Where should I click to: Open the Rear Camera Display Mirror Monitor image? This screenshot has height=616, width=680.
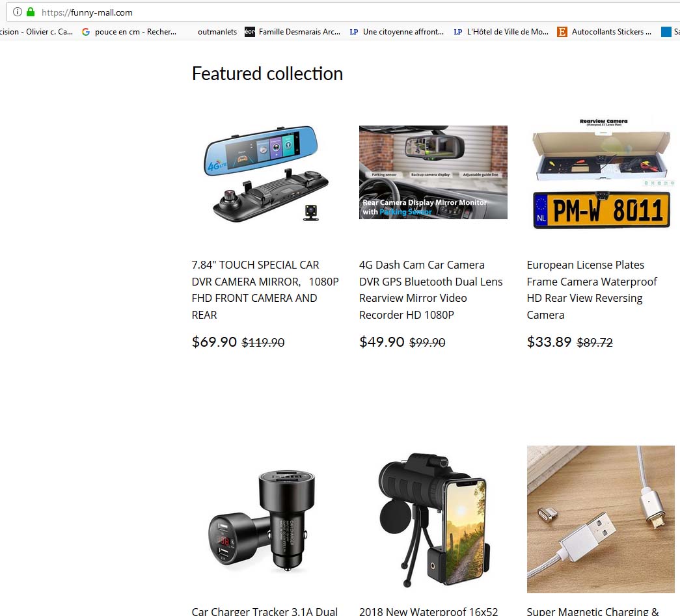[433, 172]
